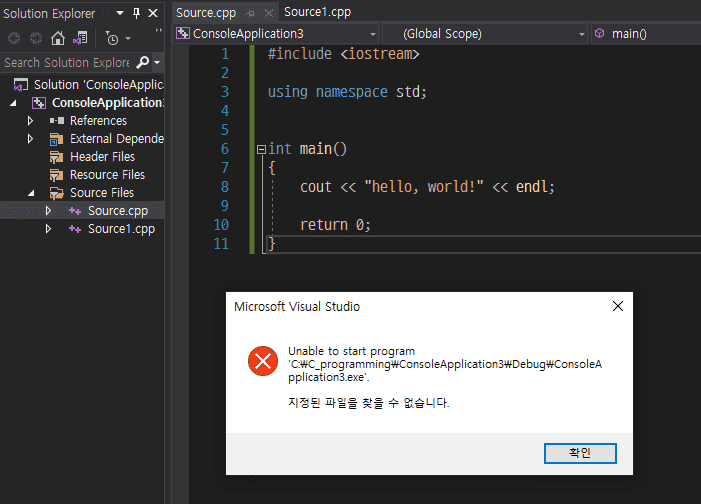Click the 'Unable to start program' message text
The height and width of the screenshot is (504, 701).
(351, 351)
